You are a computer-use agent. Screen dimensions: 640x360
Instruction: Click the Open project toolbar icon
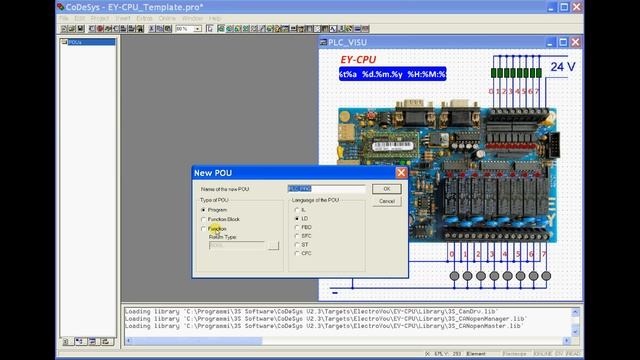[x=71, y=29]
